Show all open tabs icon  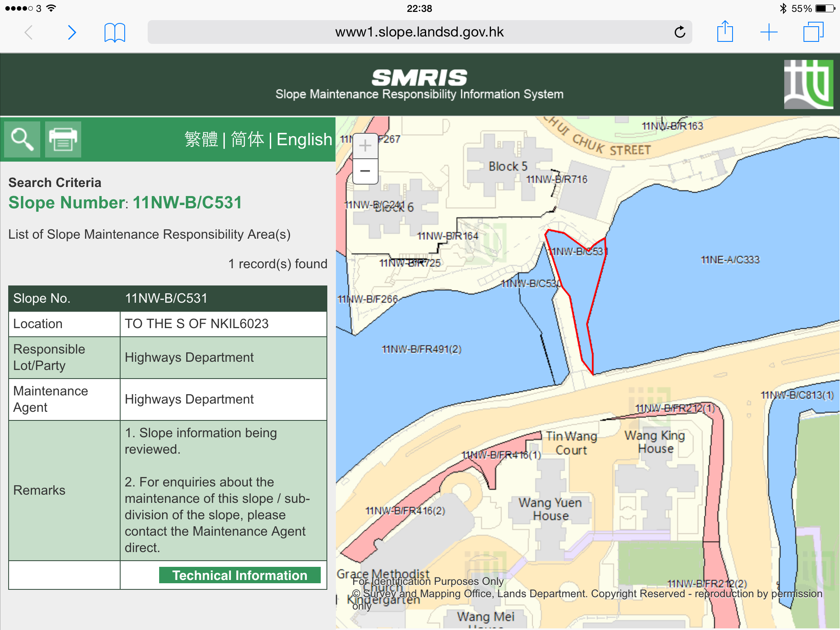[x=813, y=32]
